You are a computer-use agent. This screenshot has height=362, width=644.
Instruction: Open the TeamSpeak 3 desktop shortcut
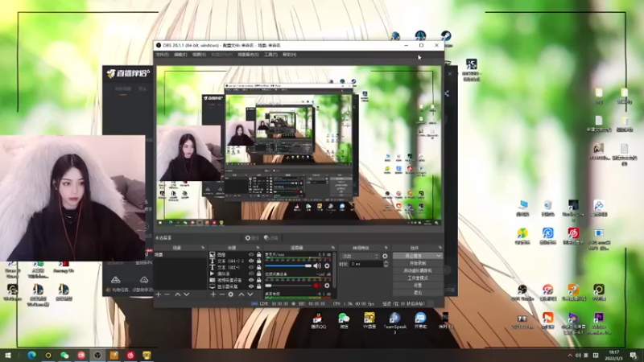pyautogui.click(x=394, y=323)
